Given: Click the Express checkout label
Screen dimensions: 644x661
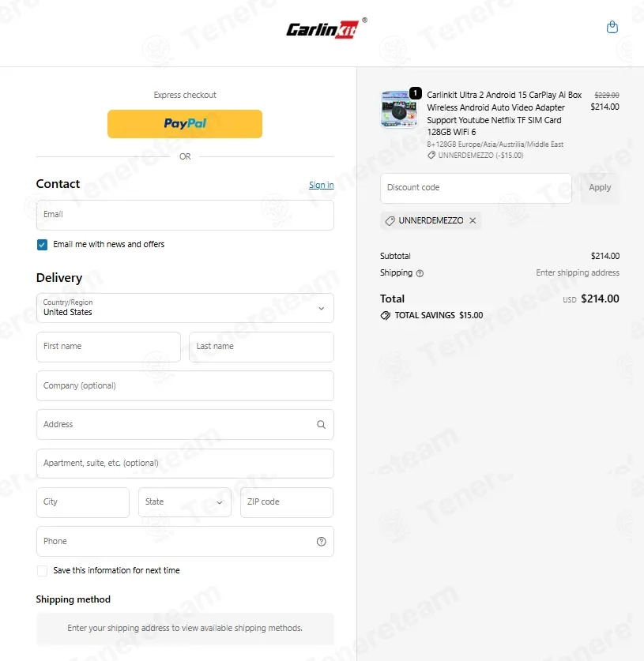Looking at the screenshot, I should pos(185,96).
